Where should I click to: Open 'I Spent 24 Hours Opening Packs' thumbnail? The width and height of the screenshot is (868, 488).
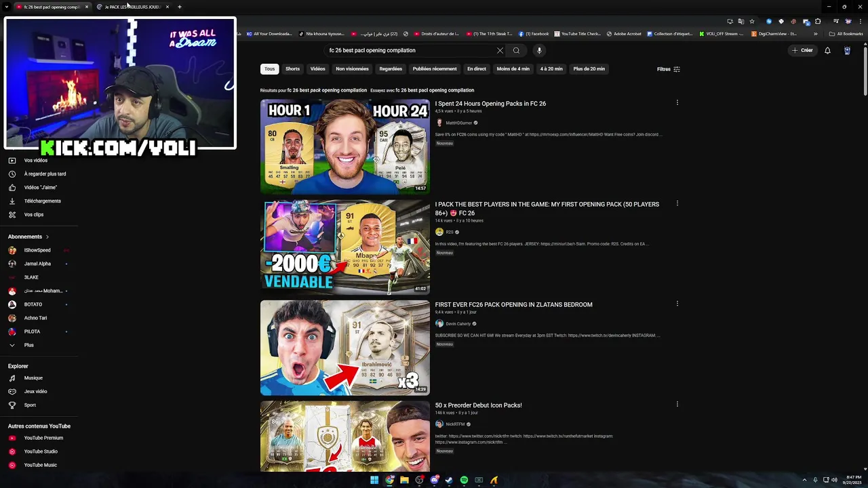click(x=345, y=147)
